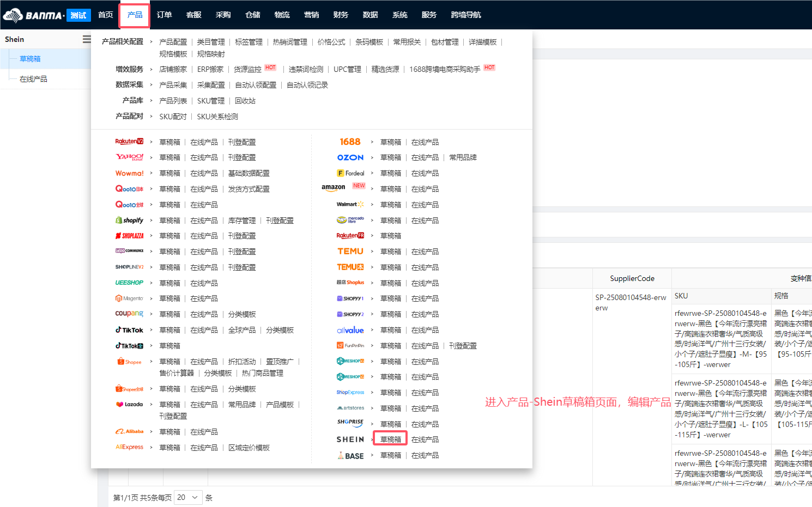Click the 1688 platform logo
The height and width of the screenshot is (507, 812).
(x=350, y=142)
